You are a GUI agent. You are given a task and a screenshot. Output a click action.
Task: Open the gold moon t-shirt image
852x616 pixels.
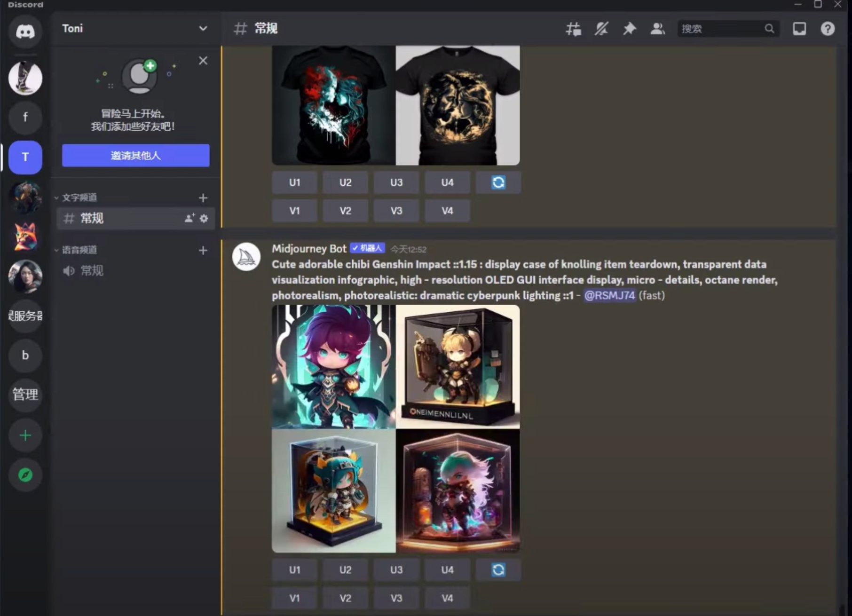pos(458,105)
